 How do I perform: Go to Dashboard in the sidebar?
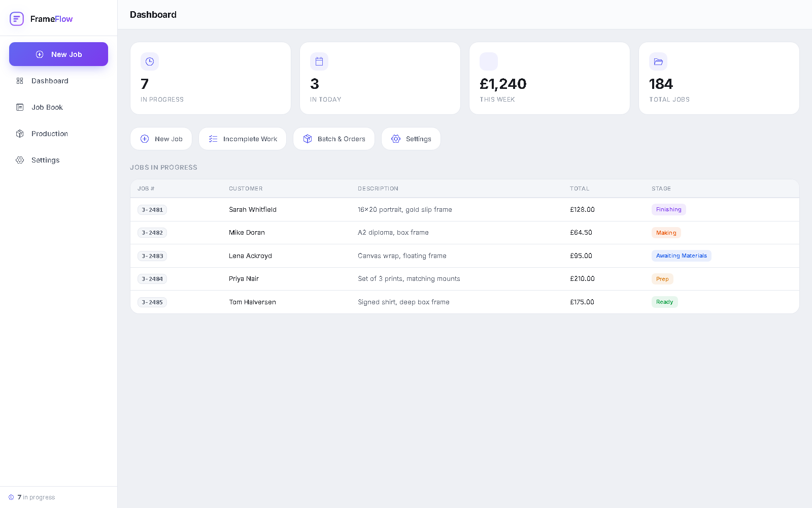point(58,81)
